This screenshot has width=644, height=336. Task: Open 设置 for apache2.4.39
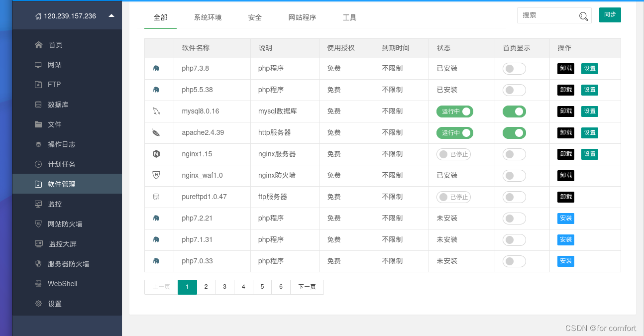590,133
